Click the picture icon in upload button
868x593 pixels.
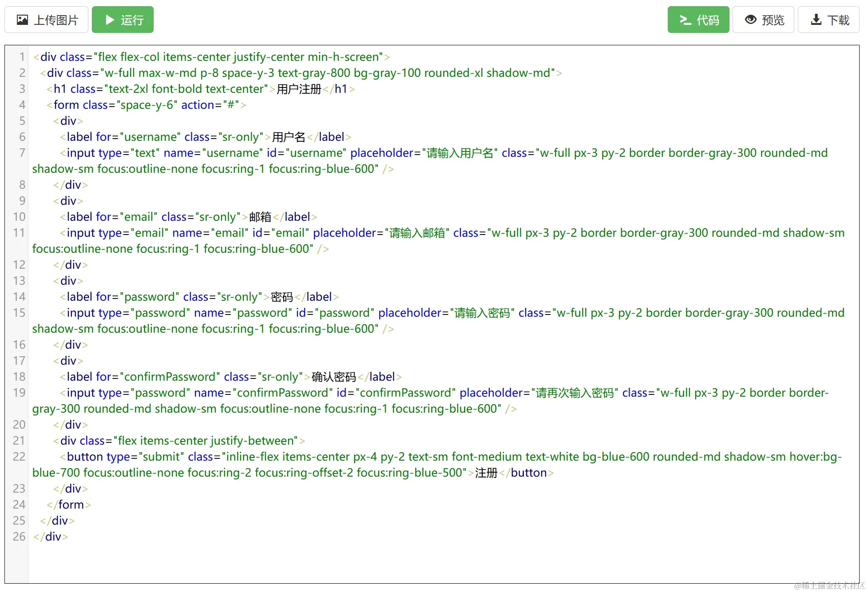(22, 20)
